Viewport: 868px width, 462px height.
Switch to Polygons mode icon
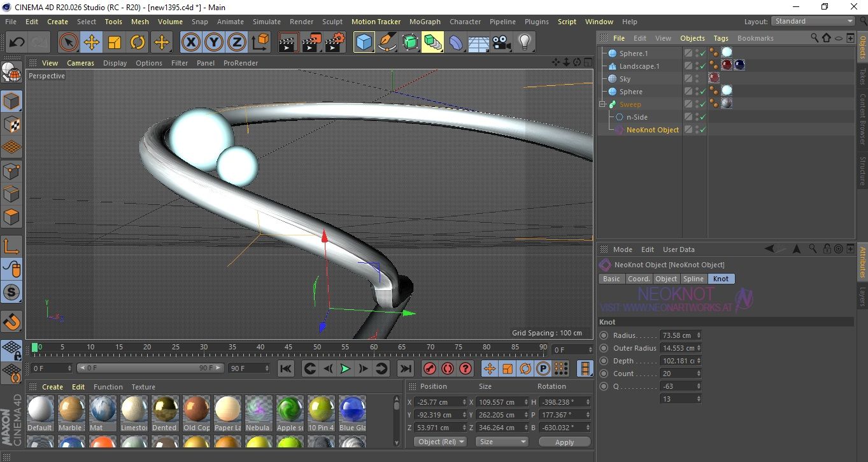(x=11, y=216)
